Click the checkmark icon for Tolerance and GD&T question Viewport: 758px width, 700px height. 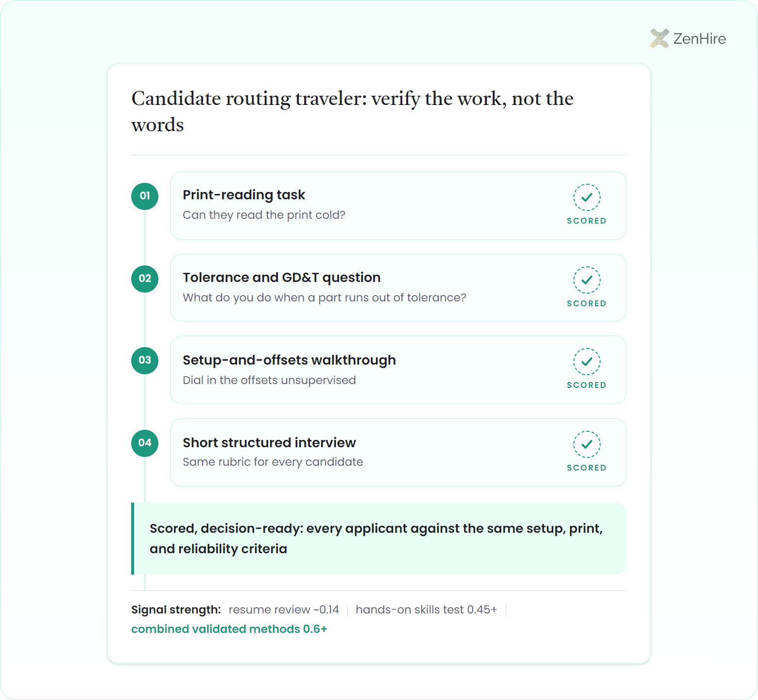pyautogui.click(x=587, y=280)
